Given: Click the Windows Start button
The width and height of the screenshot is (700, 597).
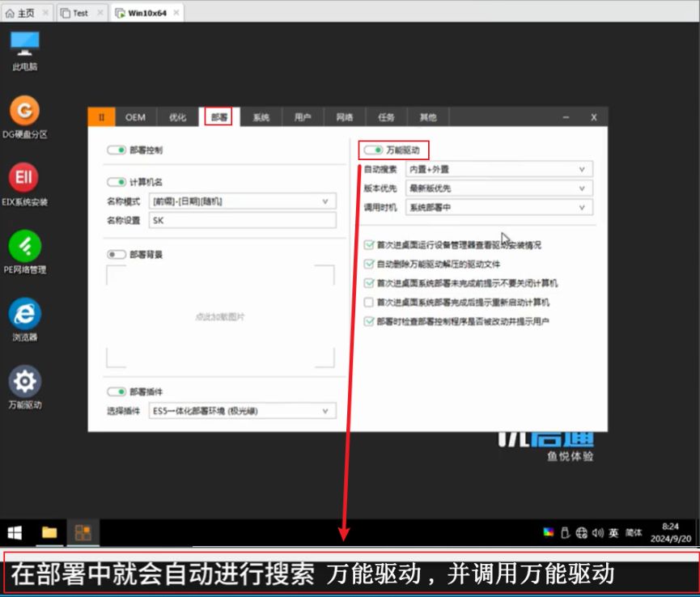Looking at the screenshot, I should point(15,532).
